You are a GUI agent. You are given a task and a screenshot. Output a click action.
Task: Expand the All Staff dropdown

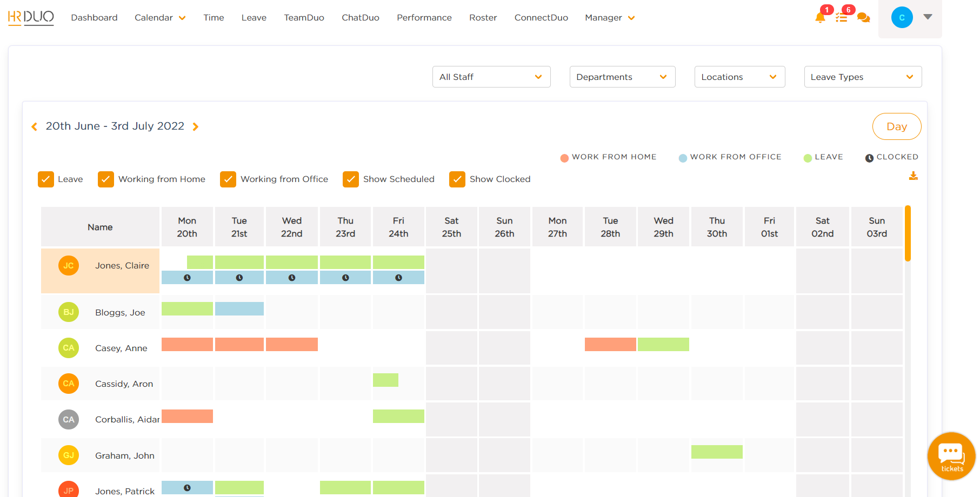click(x=491, y=77)
